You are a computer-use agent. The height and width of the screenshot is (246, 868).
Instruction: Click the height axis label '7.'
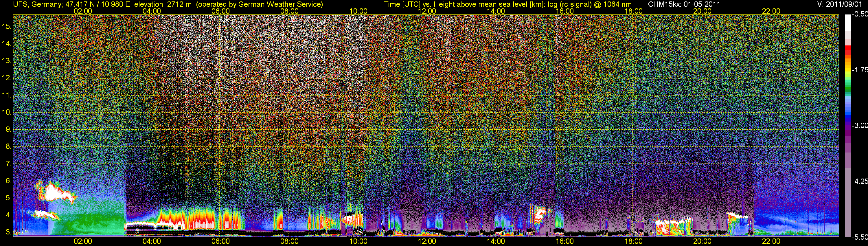point(8,164)
